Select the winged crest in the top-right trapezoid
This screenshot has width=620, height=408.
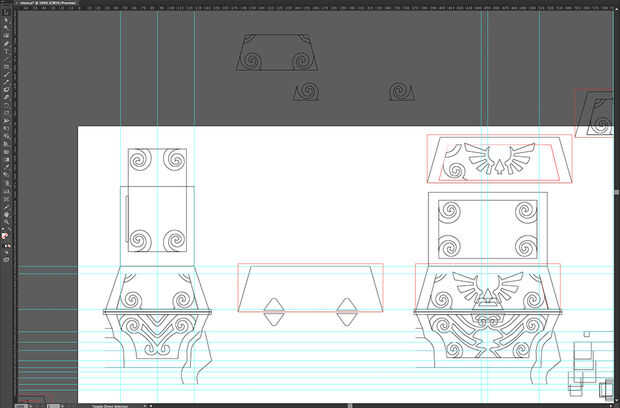(x=500, y=158)
